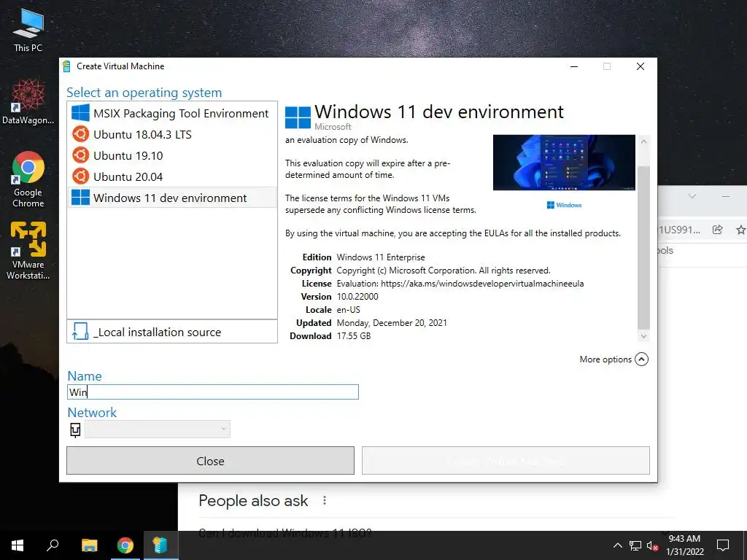
Task: Click the scrollbar down arrow in details pane
Action: (x=643, y=335)
